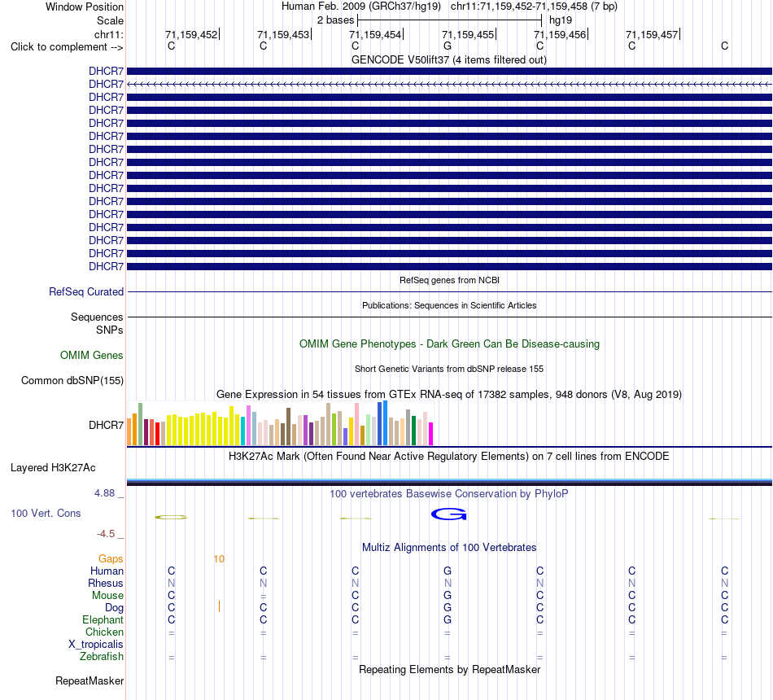The width and height of the screenshot is (773, 700).
Task: Click 'Publications: Sequences in Scientific Articles' title
Action: [x=449, y=305]
